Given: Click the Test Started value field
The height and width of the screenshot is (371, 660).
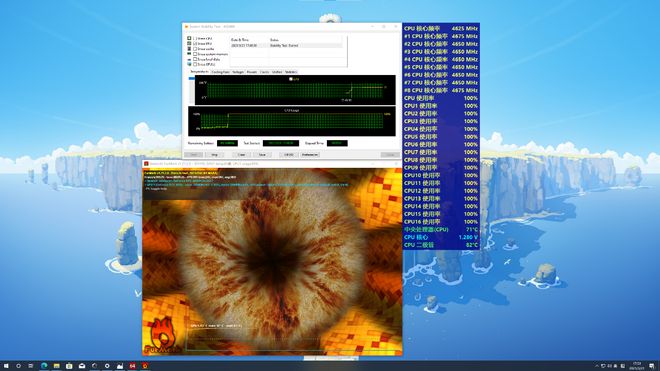Looking at the screenshot, I should [281, 143].
